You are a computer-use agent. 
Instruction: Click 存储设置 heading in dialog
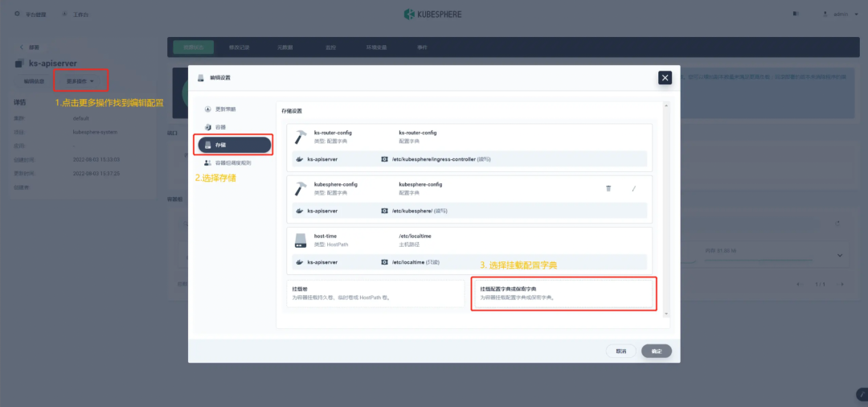click(x=293, y=111)
